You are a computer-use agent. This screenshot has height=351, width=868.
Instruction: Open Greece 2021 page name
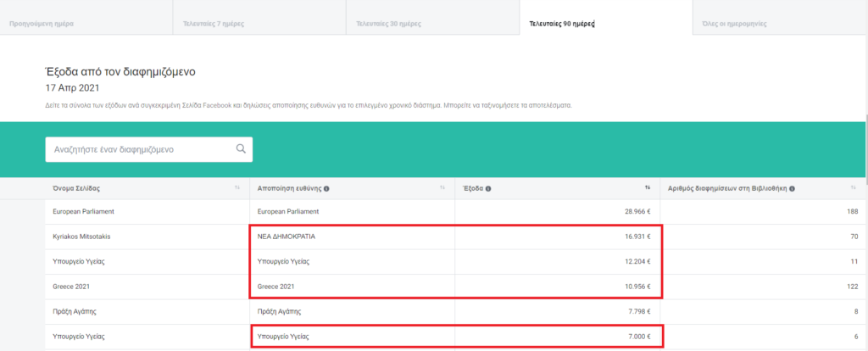click(71, 287)
